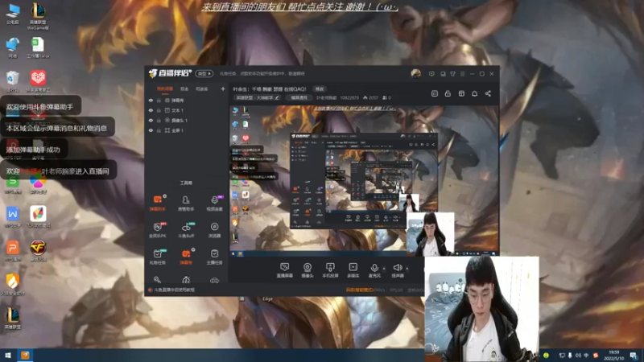Hide the 摄像头 1 source layer

point(151,120)
